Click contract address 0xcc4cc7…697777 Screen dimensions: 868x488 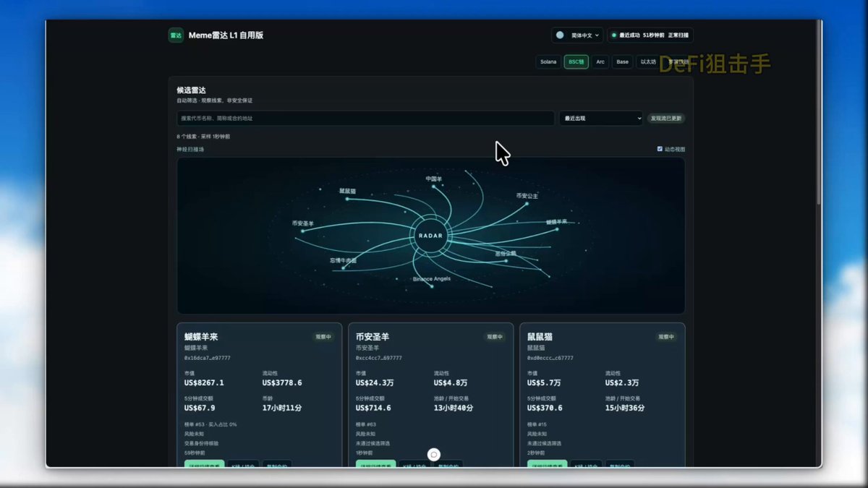pos(379,358)
